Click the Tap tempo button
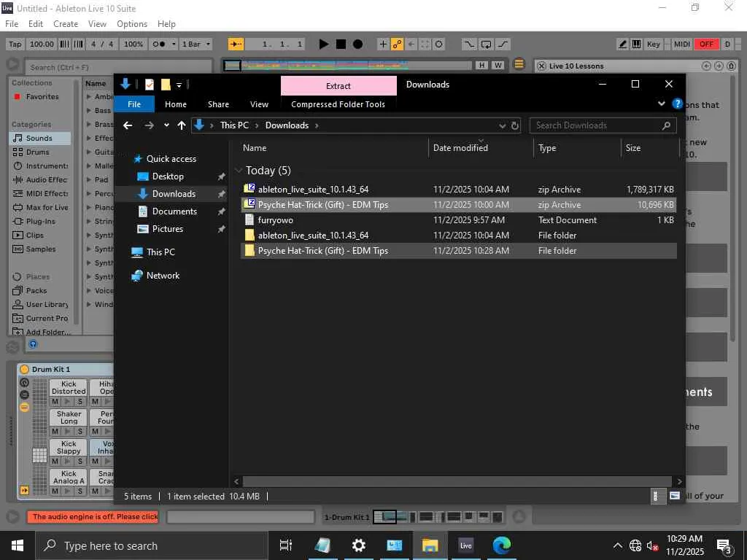 coord(15,44)
